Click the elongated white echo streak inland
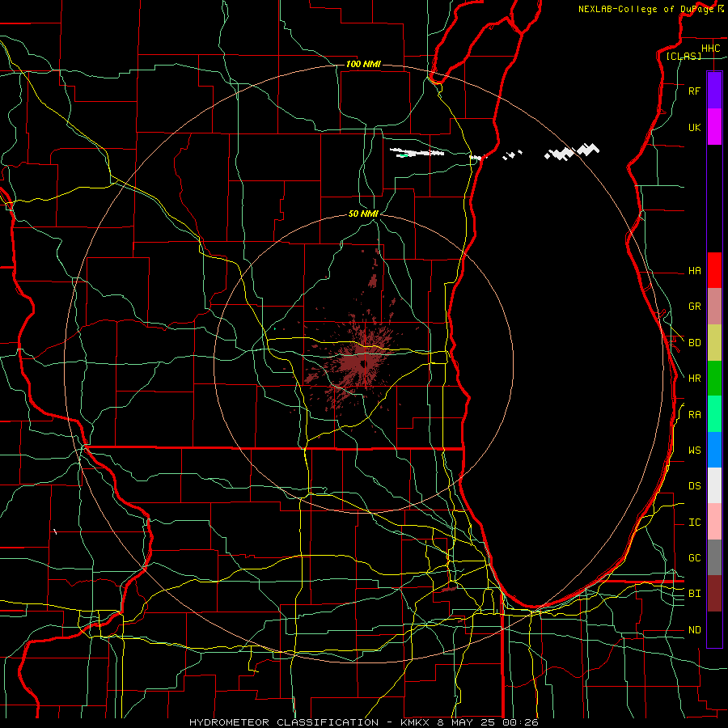Viewport: 728px width, 728px height. [417, 152]
